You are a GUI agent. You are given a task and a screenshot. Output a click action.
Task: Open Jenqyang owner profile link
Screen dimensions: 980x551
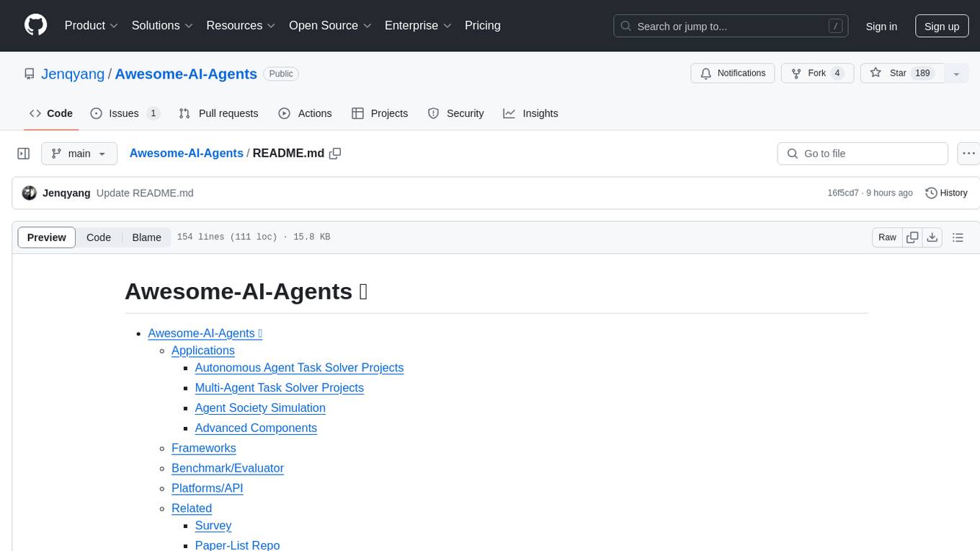(73, 74)
